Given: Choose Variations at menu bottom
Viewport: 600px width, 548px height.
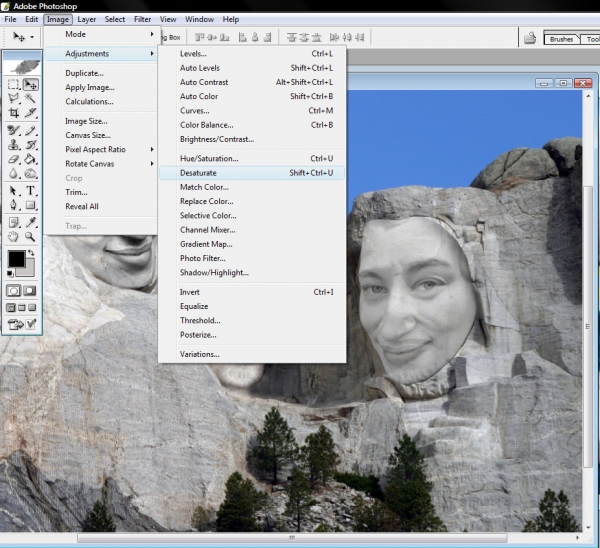Looking at the screenshot, I should click(x=252, y=354).
